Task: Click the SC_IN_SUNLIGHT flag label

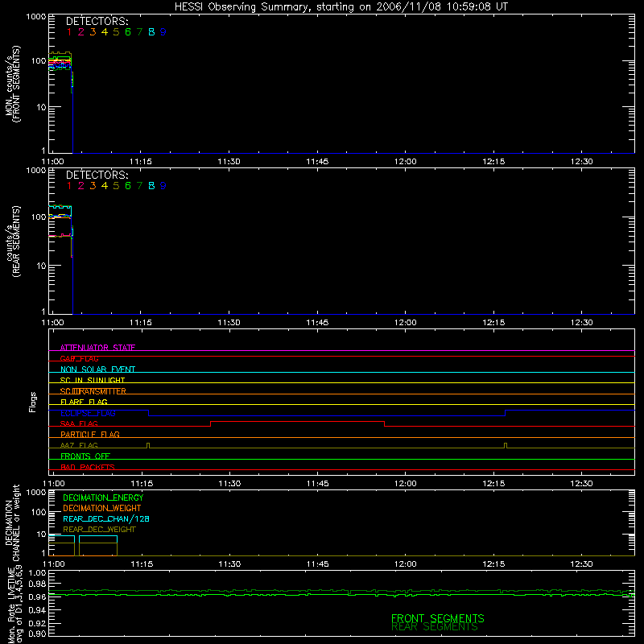Action: coord(93,380)
